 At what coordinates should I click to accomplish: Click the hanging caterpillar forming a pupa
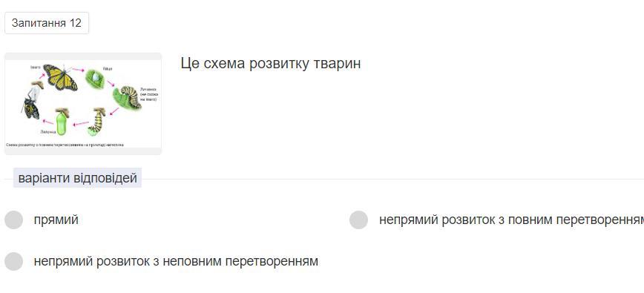[96, 122]
